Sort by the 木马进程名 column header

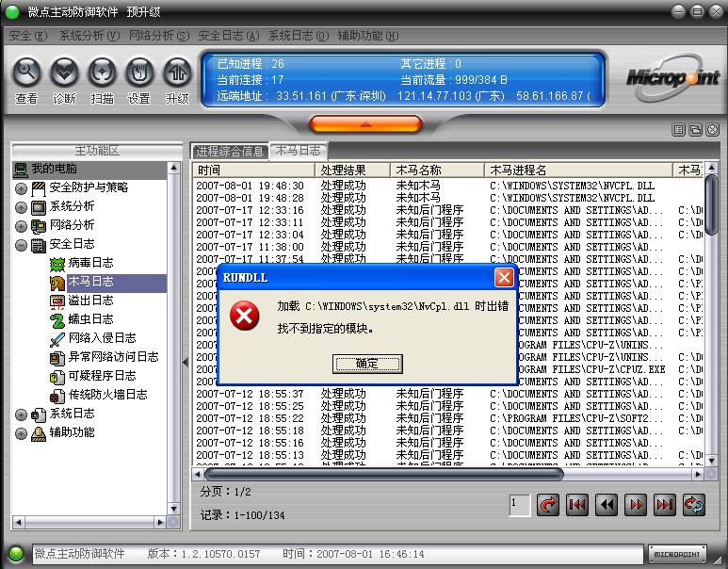(579, 170)
